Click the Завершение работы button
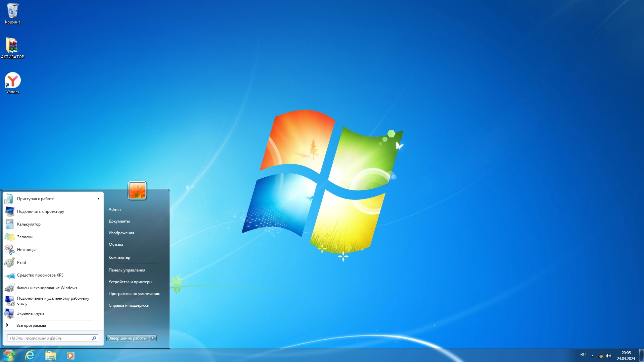This screenshot has width=644, height=362. pos(127,338)
